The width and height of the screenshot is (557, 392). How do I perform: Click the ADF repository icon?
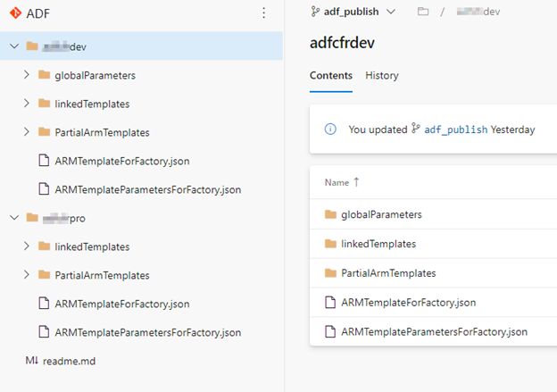pyautogui.click(x=15, y=13)
